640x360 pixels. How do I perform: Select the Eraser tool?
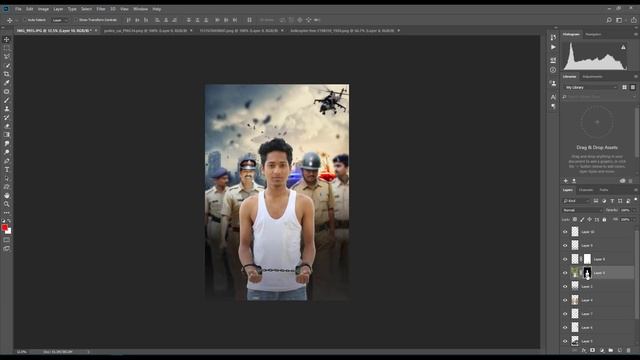tap(7, 126)
